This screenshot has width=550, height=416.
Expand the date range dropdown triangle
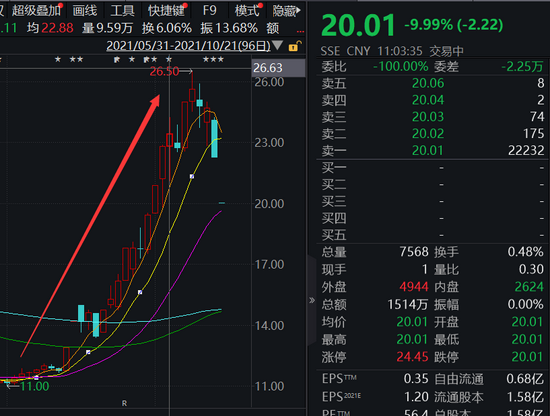[277, 45]
